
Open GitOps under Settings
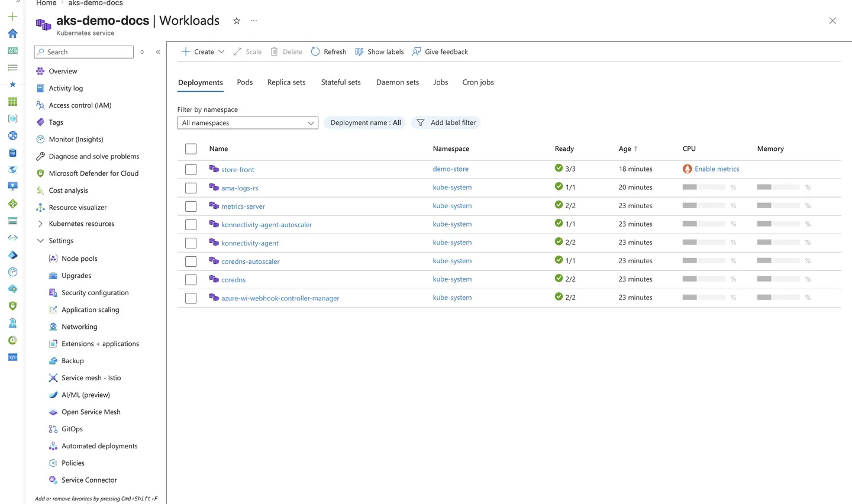coord(72,429)
